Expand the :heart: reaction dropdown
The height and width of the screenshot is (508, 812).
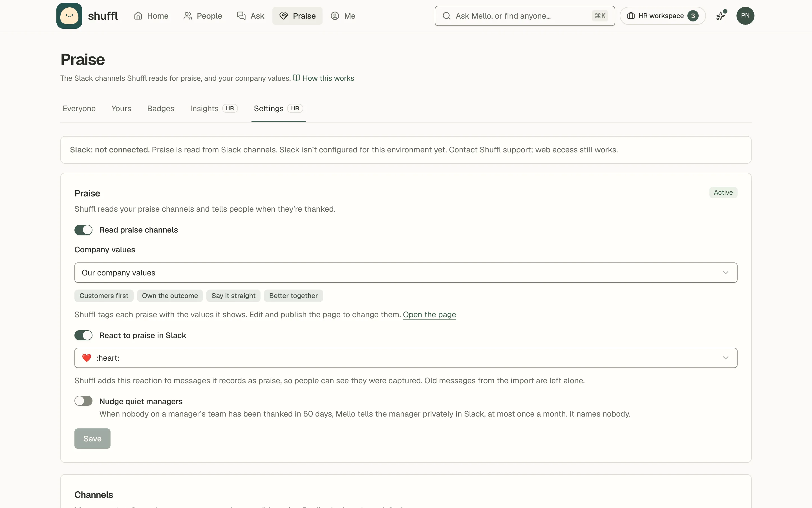coord(406,358)
